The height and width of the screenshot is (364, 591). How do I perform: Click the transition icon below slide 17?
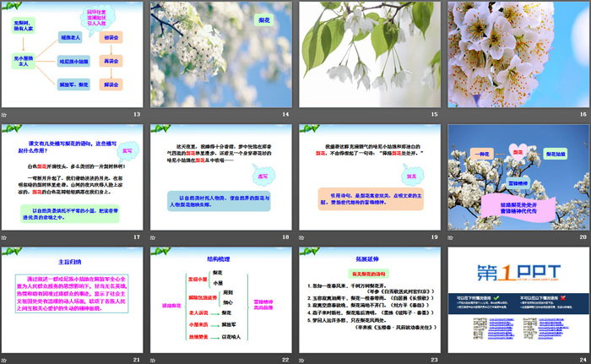pos(5,236)
